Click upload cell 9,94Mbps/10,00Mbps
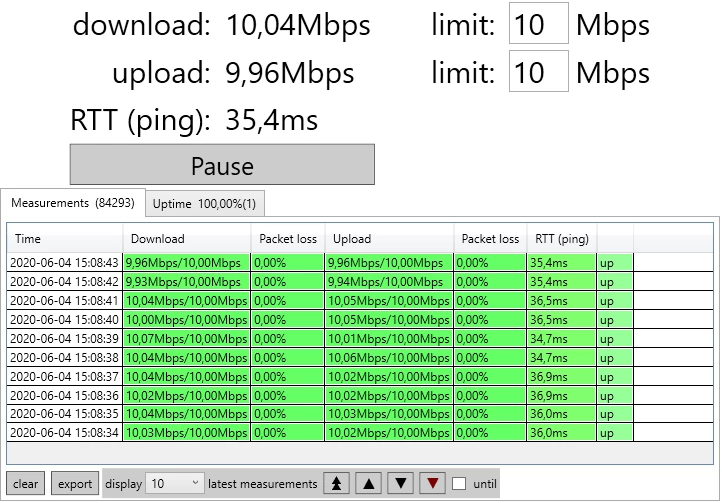Viewport: 722px width, 503px height. [389, 281]
